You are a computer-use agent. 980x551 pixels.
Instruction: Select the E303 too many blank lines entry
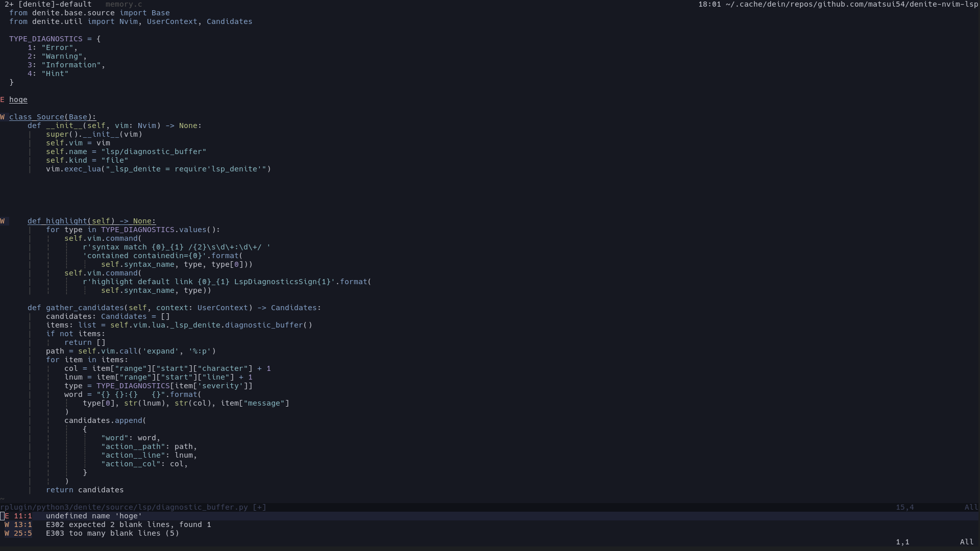coord(112,534)
